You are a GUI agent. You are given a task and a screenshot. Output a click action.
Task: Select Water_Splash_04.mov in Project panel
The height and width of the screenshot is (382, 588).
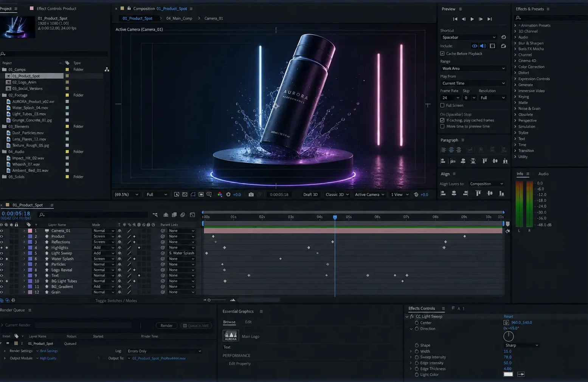[30, 108]
